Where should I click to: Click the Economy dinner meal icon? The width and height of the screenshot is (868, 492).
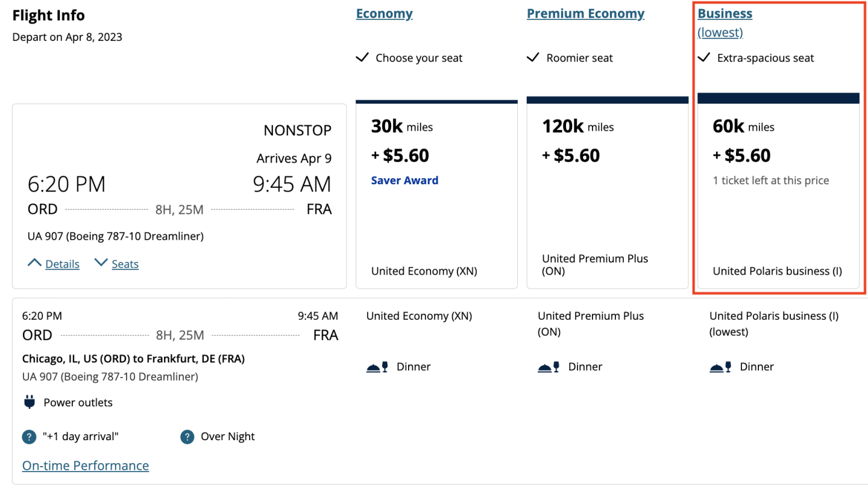tap(377, 367)
